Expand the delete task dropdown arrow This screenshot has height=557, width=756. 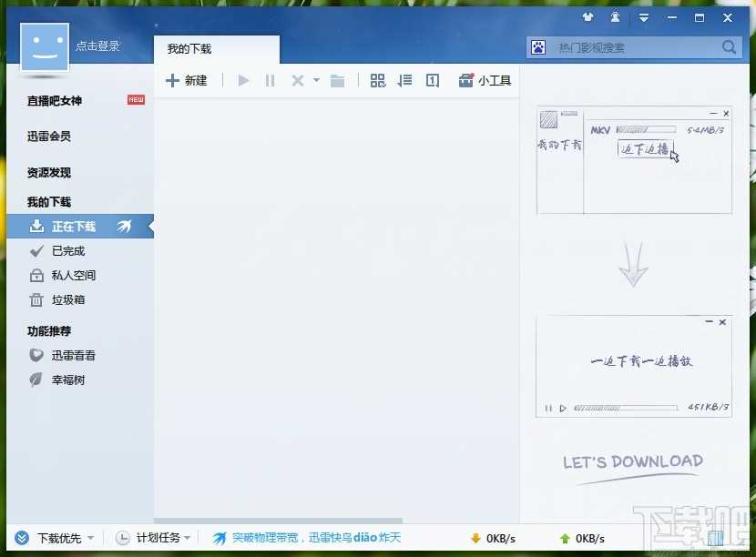point(316,81)
